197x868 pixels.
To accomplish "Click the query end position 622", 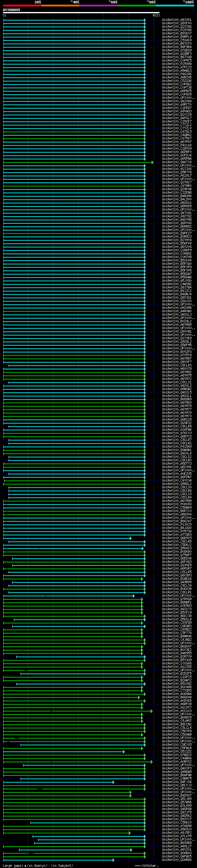I will coord(155,15).
